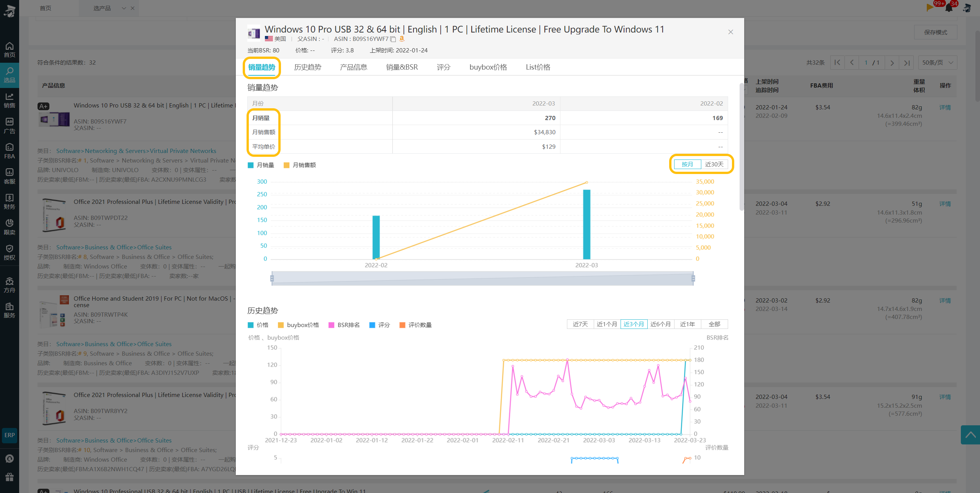Open Virtual Private Networks category link
Viewport: 980px width, 493px height.
pos(183,151)
